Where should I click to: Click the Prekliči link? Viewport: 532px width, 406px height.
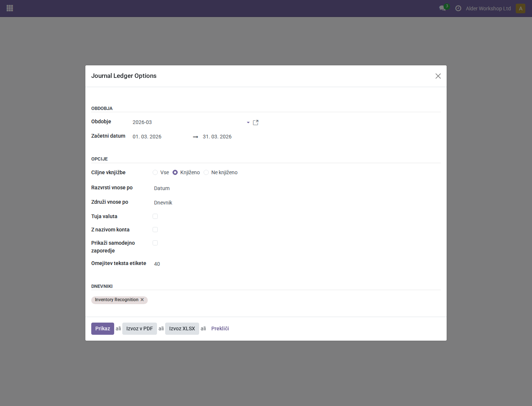pos(220,328)
